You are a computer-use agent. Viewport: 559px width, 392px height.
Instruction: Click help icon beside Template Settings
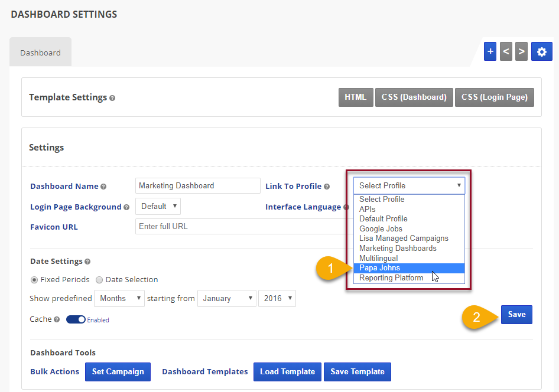click(112, 98)
